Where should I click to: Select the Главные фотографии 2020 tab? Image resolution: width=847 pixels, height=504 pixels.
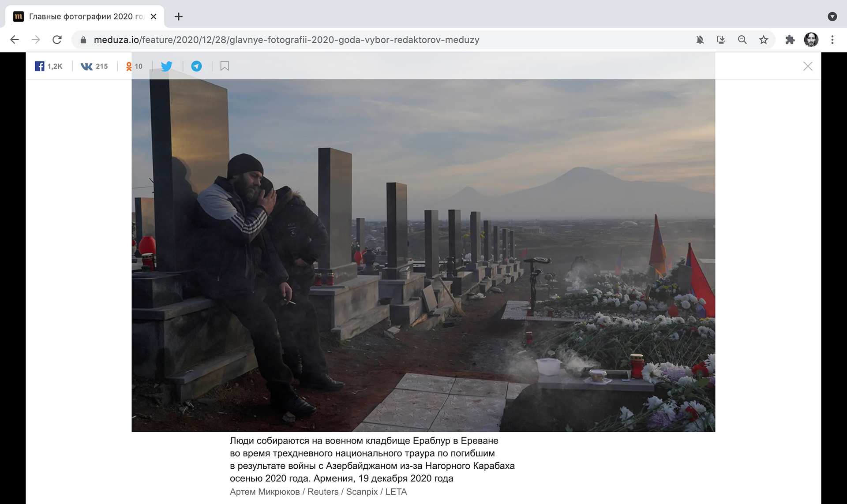tap(84, 17)
